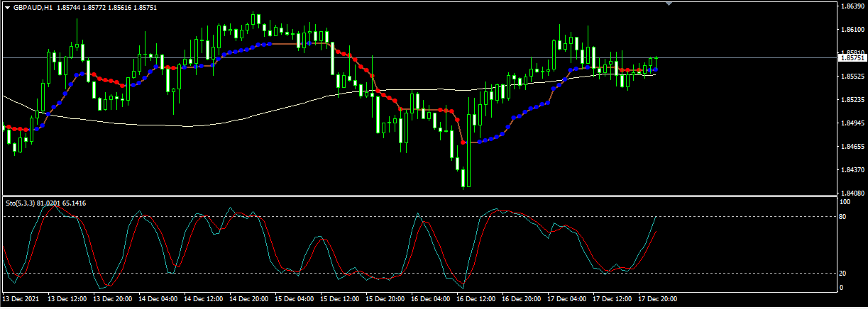The height and width of the screenshot is (309, 868).
Task: Click the 14 Dec 12:00 time label
Action: coord(203,299)
